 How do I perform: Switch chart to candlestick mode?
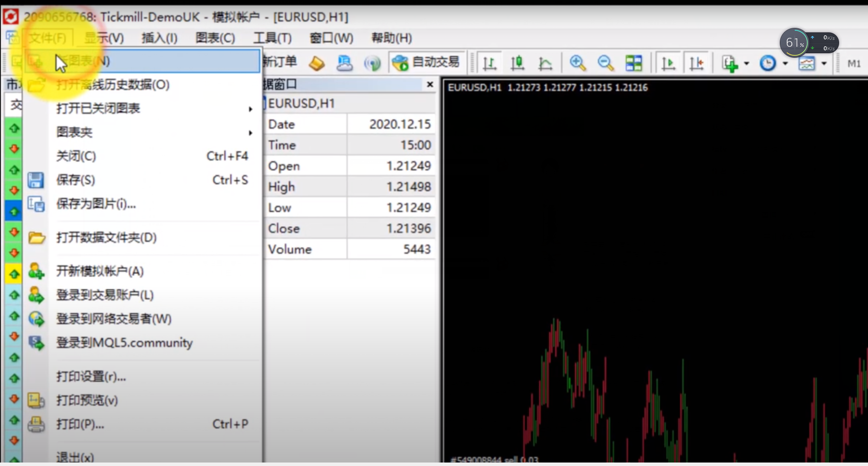[x=518, y=63]
